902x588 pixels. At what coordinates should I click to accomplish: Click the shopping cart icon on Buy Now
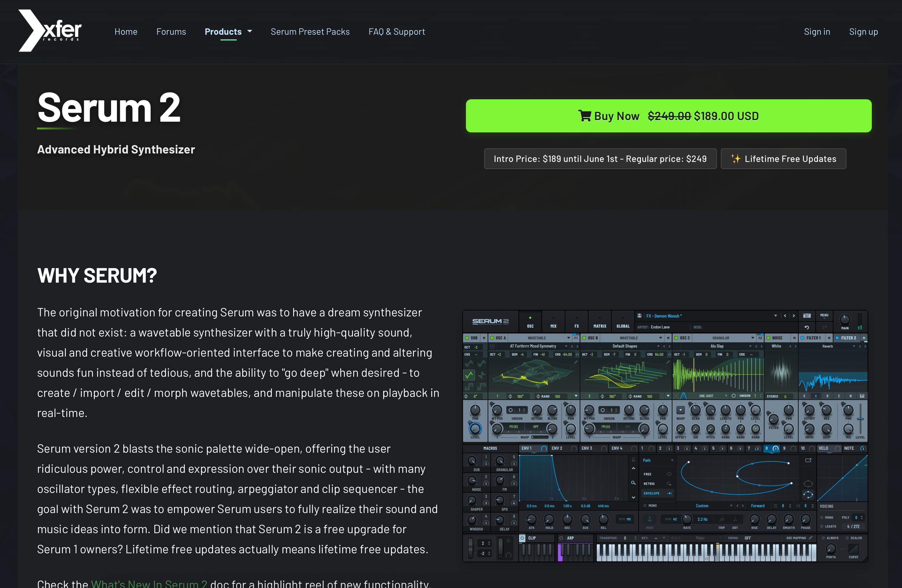584,116
